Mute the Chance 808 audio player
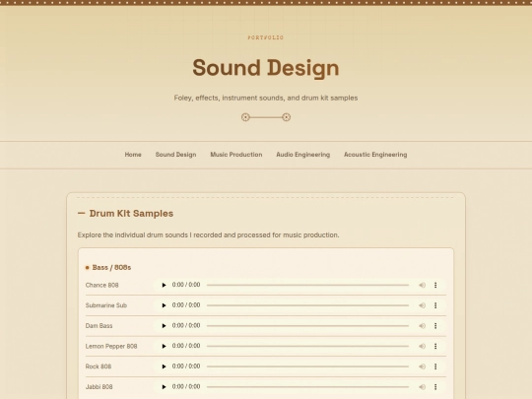Screen dimensions: 532x399 [x=422, y=285]
